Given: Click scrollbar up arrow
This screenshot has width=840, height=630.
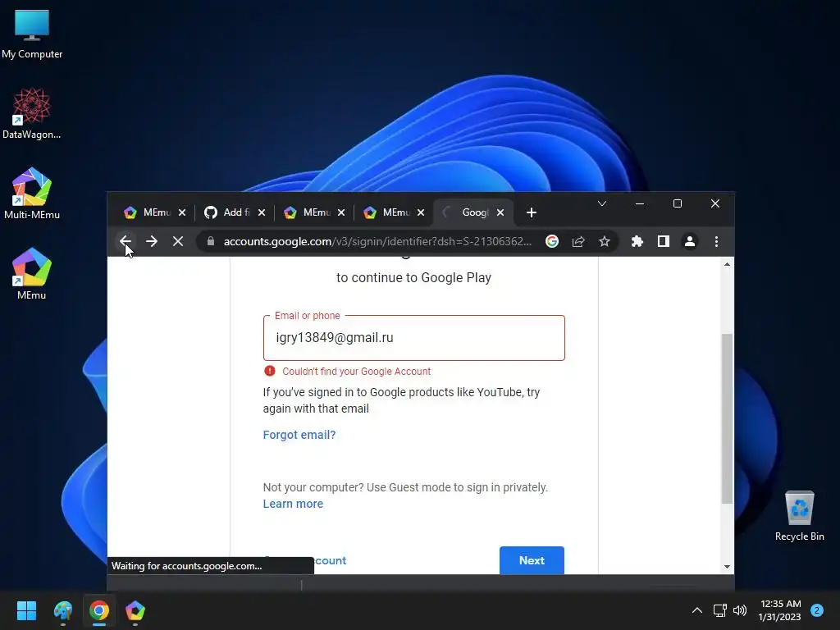Looking at the screenshot, I should pyautogui.click(x=727, y=265).
